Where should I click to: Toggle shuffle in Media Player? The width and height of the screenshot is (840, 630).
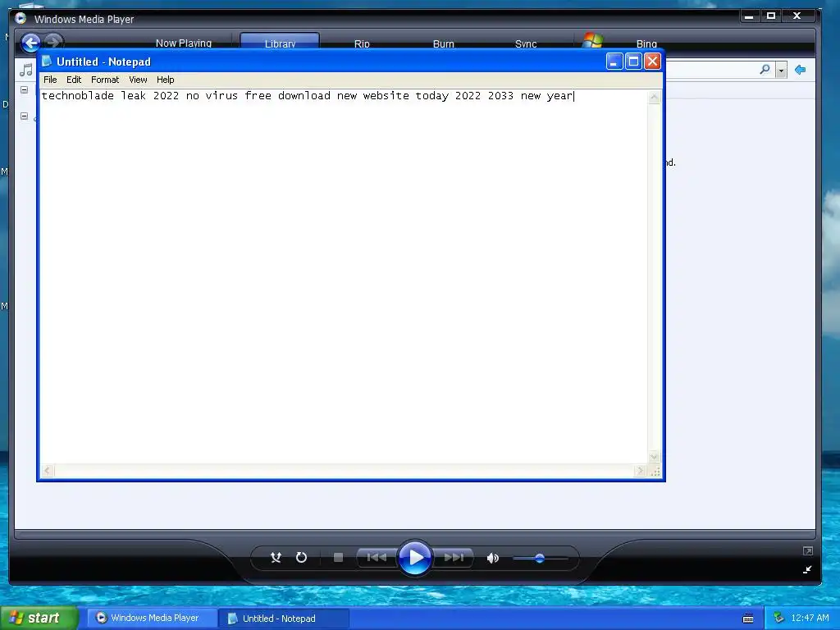[x=276, y=558]
